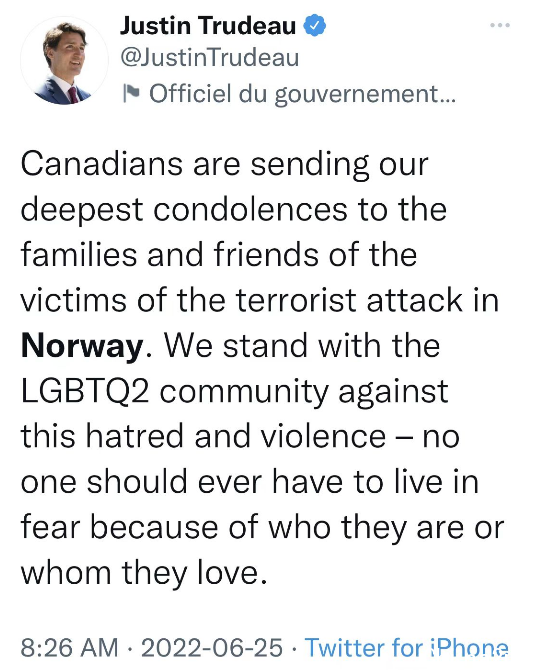Viewport: 535px width, 670px height.
Task: Open Justin Trudeau's profile picture
Action: point(64,60)
